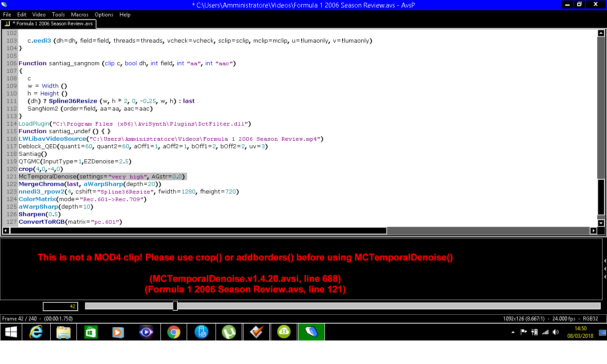Click the horizontal scrollbar thumb under the script
Screen dimensions: 607x364
pyautogui.click(x=198, y=231)
